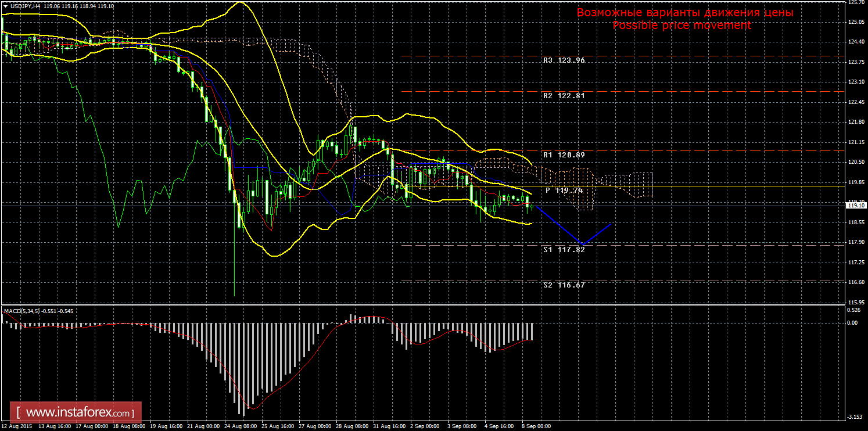Click 125.70 on the price scale
Image resolution: width=868 pixels, height=431 pixels.
pyautogui.click(x=856, y=2)
